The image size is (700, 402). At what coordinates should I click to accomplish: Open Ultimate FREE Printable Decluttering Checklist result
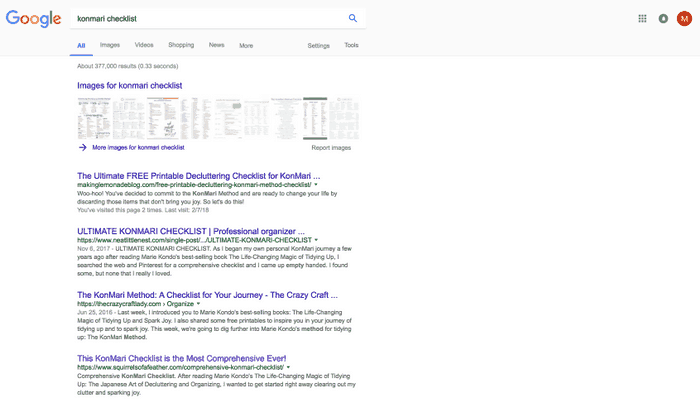point(199,176)
